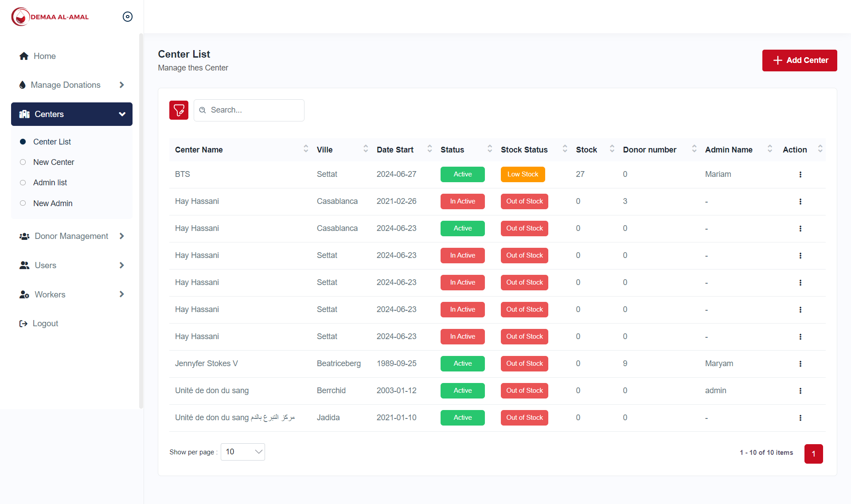Open the Home menu item
851x504 pixels.
[72, 56]
